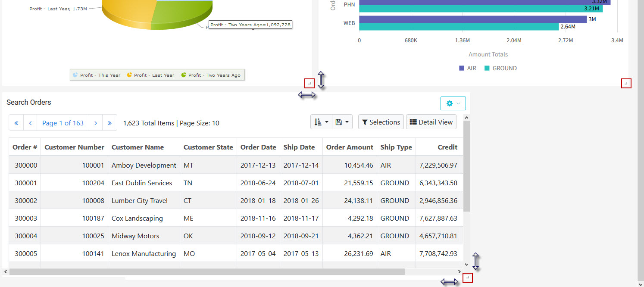The image size is (644, 287).
Task: Sort by Customer Name column header
Action: [x=138, y=147]
